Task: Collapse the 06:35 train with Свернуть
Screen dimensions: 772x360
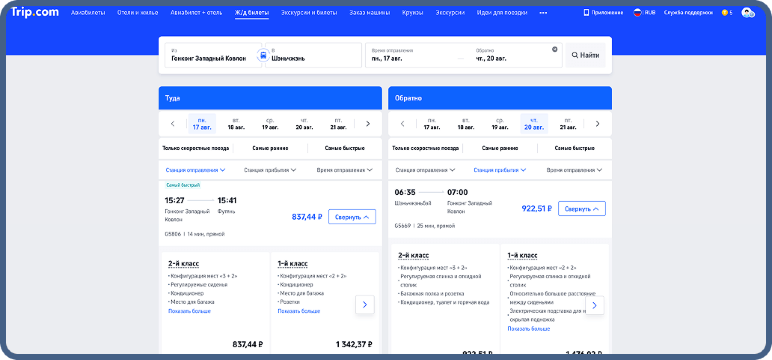Action: 582,208
